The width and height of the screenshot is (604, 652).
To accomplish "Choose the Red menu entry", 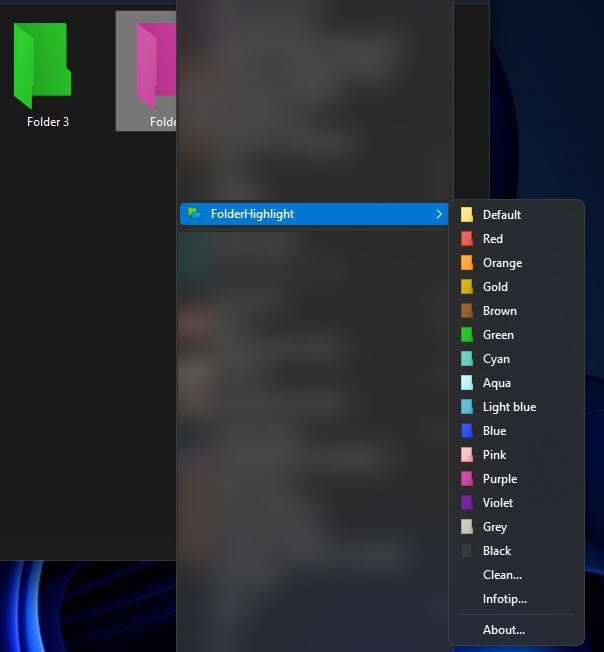I will click(517, 239).
